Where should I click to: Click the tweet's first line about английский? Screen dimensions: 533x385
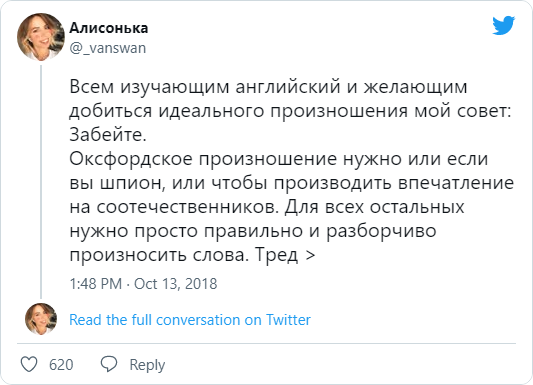(x=268, y=87)
